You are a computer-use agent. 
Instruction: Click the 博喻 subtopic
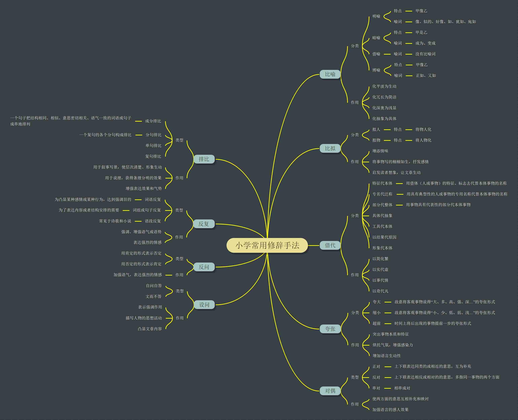pos(376,70)
